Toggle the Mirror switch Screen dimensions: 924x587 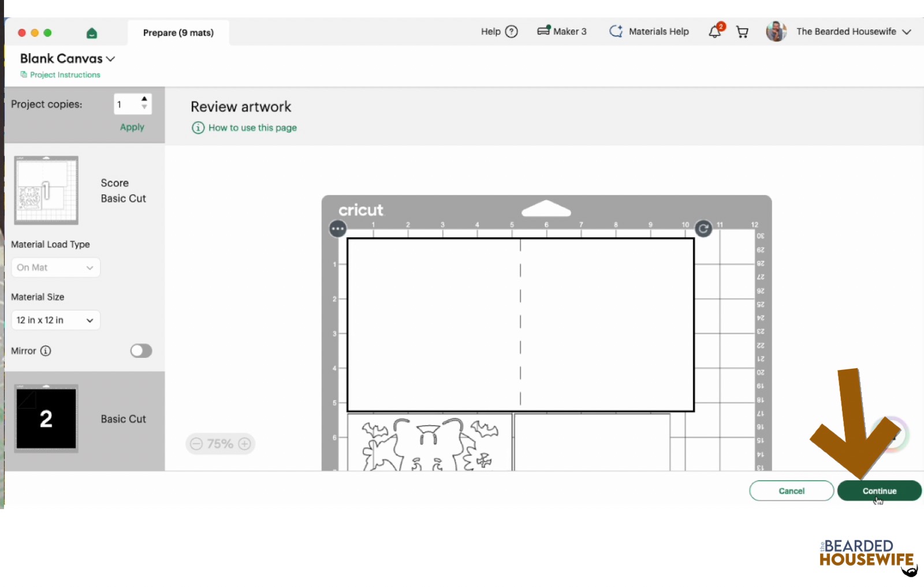[141, 351]
